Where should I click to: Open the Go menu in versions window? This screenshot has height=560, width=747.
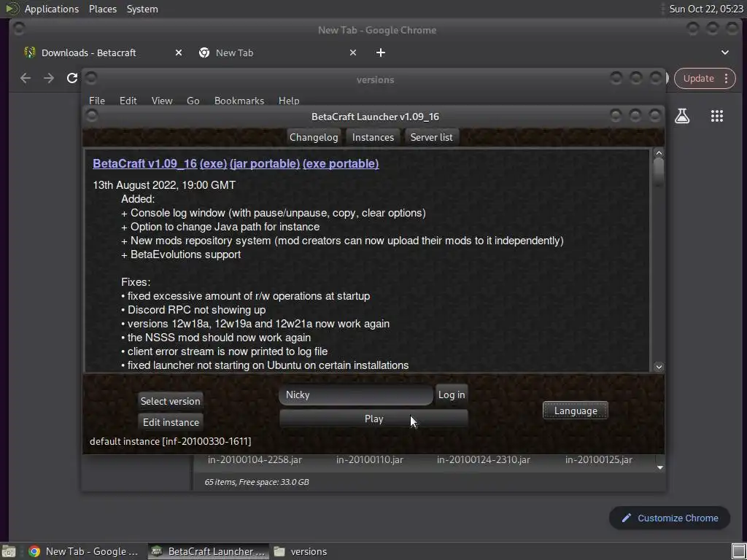point(193,101)
